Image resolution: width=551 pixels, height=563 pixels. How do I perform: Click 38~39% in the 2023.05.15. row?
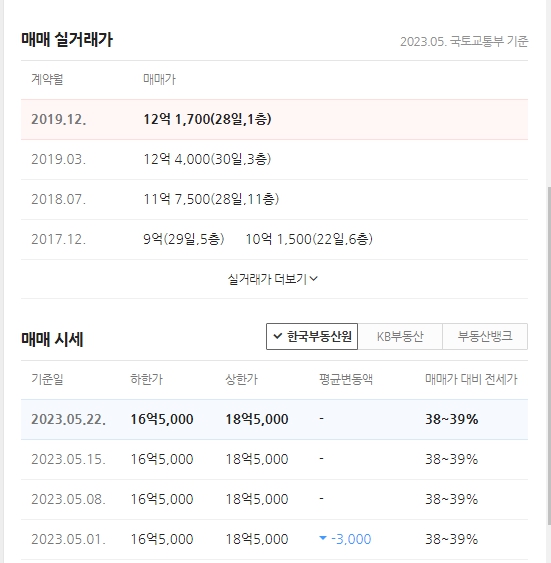coord(452,459)
